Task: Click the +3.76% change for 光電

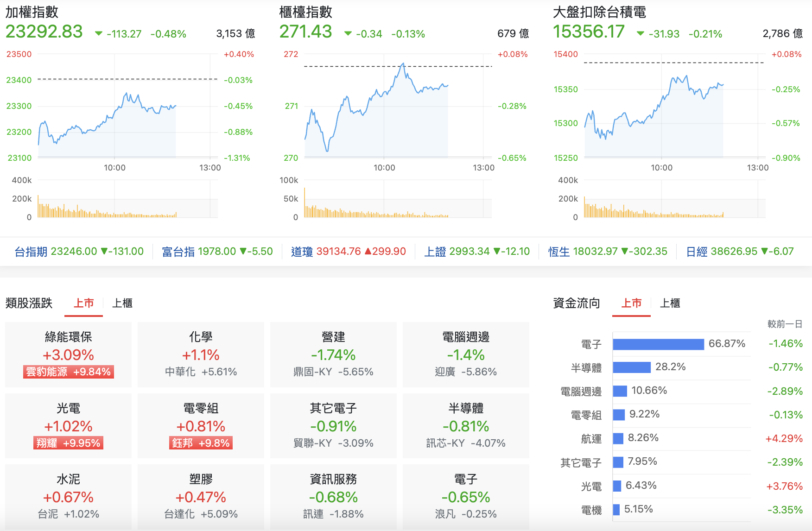Action: pos(784,486)
